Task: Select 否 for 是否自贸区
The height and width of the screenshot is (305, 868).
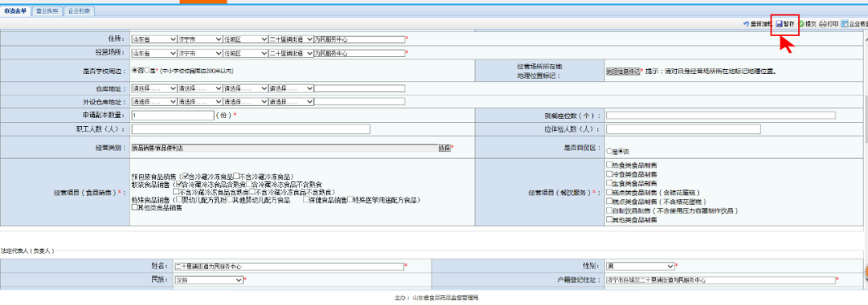Action: click(621, 151)
